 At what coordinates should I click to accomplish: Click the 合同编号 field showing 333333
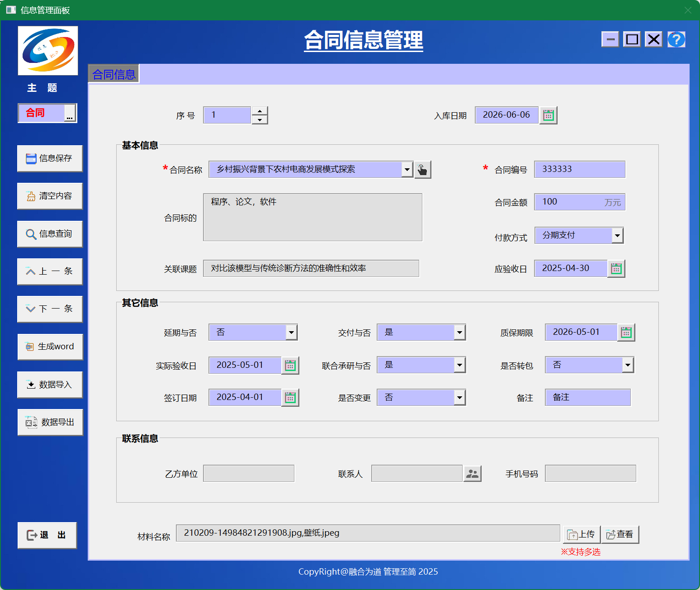[580, 169]
